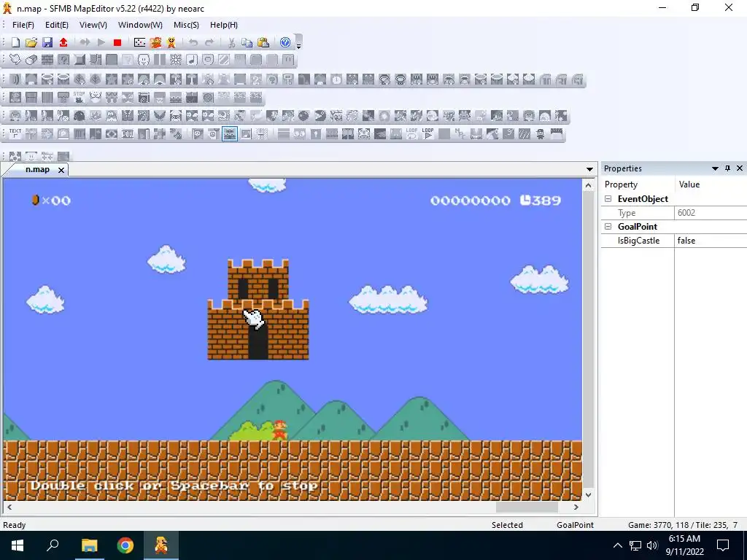Open the Misc(S) menu
Screen dimensions: 747x560
point(186,25)
